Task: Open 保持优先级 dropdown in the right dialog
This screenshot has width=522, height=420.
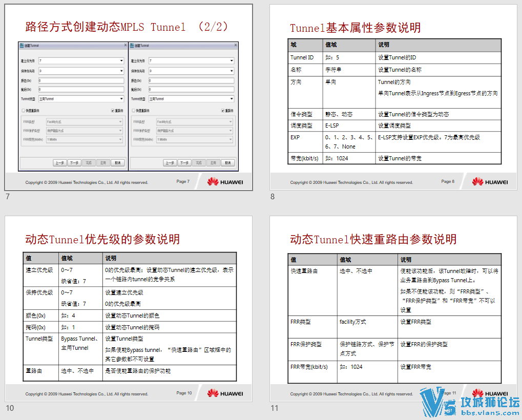Action: [x=192, y=71]
